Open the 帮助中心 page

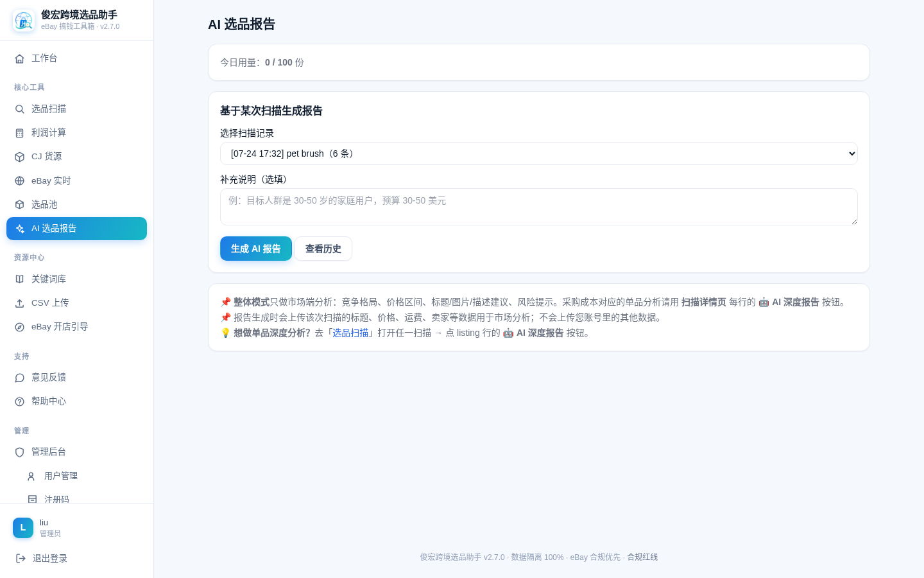[76, 401]
